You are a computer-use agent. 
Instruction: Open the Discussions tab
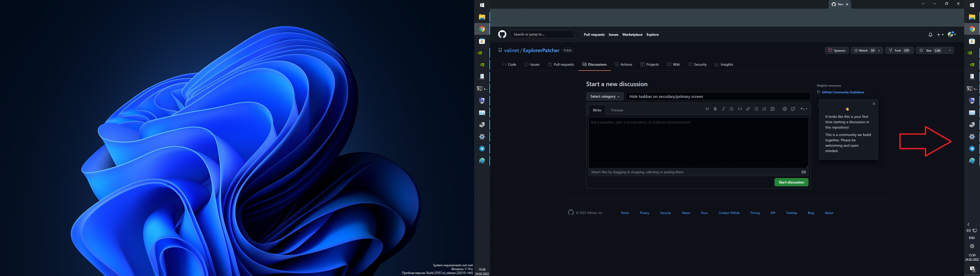click(594, 64)
